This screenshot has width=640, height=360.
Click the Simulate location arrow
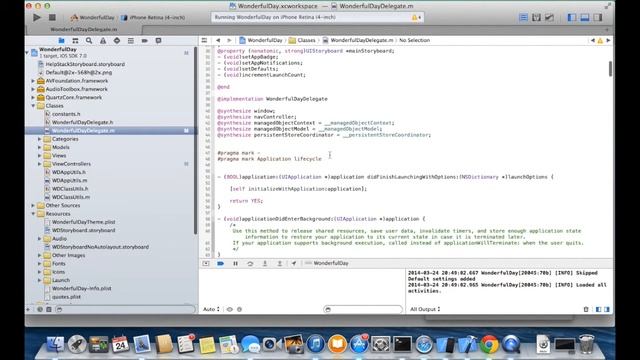[294, 264]
